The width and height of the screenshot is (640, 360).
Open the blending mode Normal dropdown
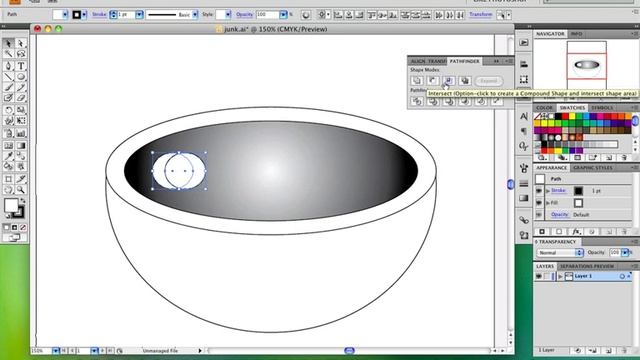(x=560, y=253)
